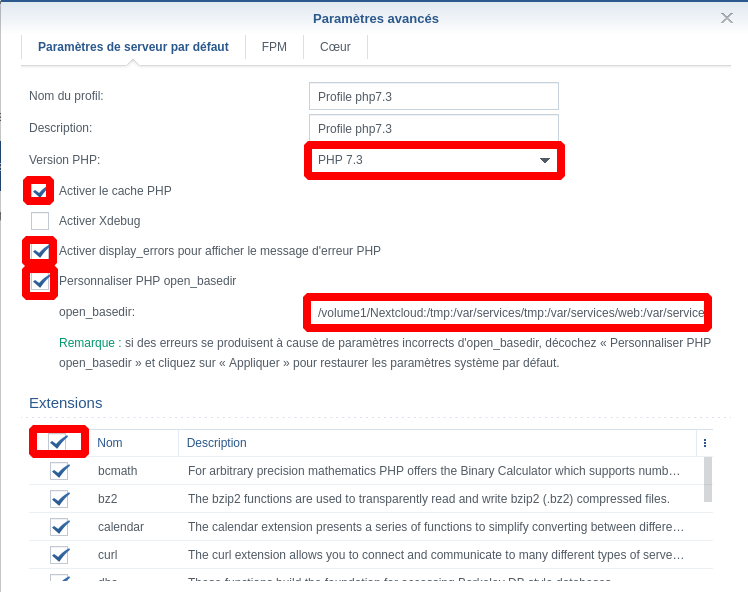Select Paramètres de serveur par défaut tab

[133, 47]
